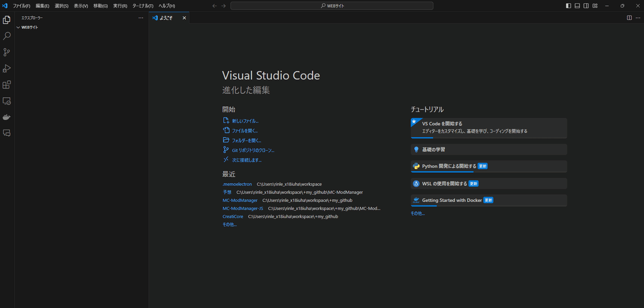Toggle the secondary sidebar layout icon

(586, 5)
